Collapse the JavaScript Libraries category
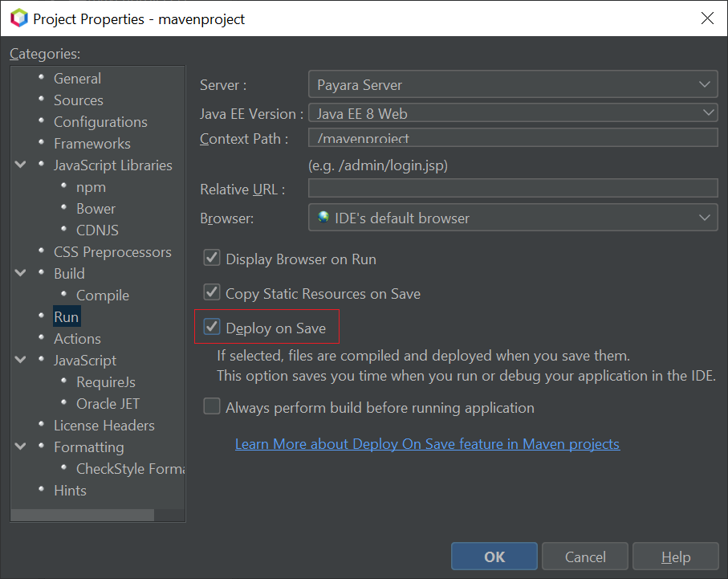Image resolution: width=728 pixels, height=579 pixels. 20,165
